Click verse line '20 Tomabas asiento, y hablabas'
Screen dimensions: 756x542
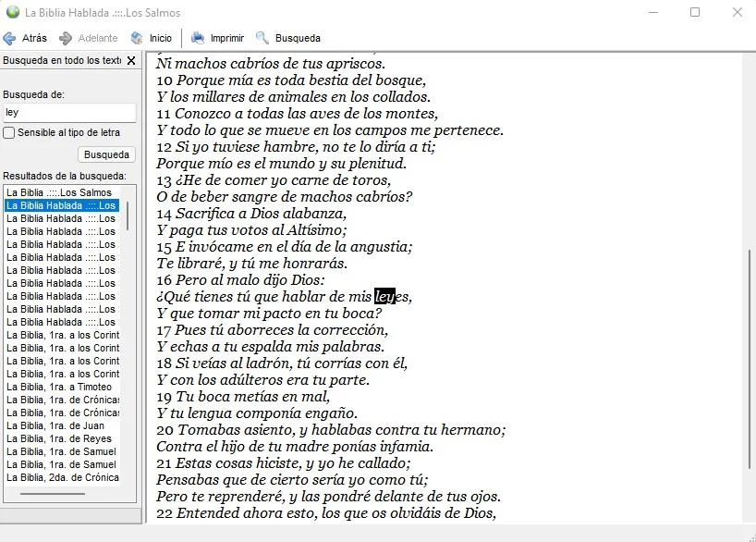click(x=331, y=429)
